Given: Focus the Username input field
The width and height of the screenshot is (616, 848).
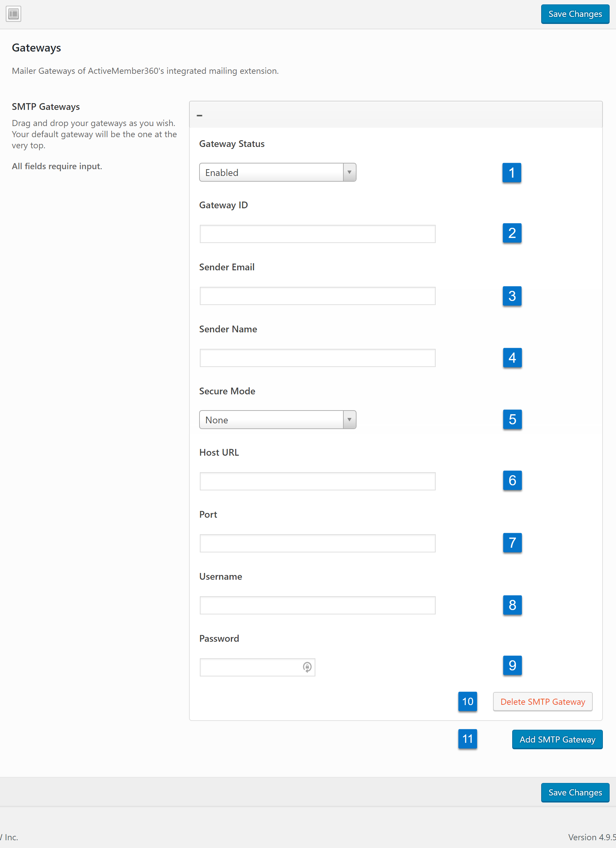Looking at the screenshot, I should click(x=317, y=605).
